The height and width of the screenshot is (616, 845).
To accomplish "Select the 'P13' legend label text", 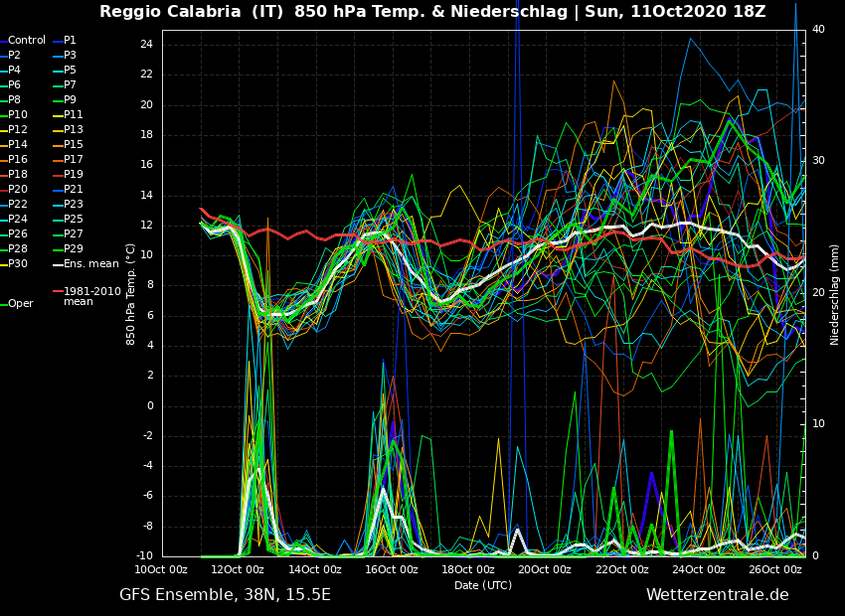I will pos(74,130).
